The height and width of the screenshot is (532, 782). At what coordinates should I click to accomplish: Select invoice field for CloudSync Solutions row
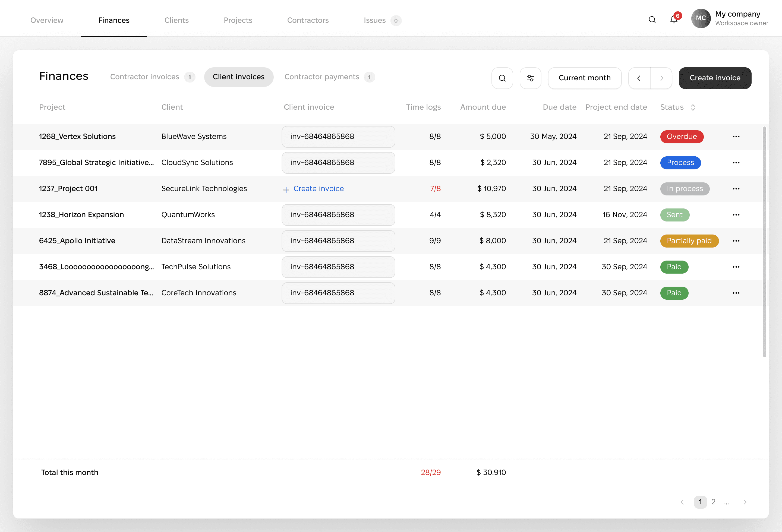click(x=338, y=163)
